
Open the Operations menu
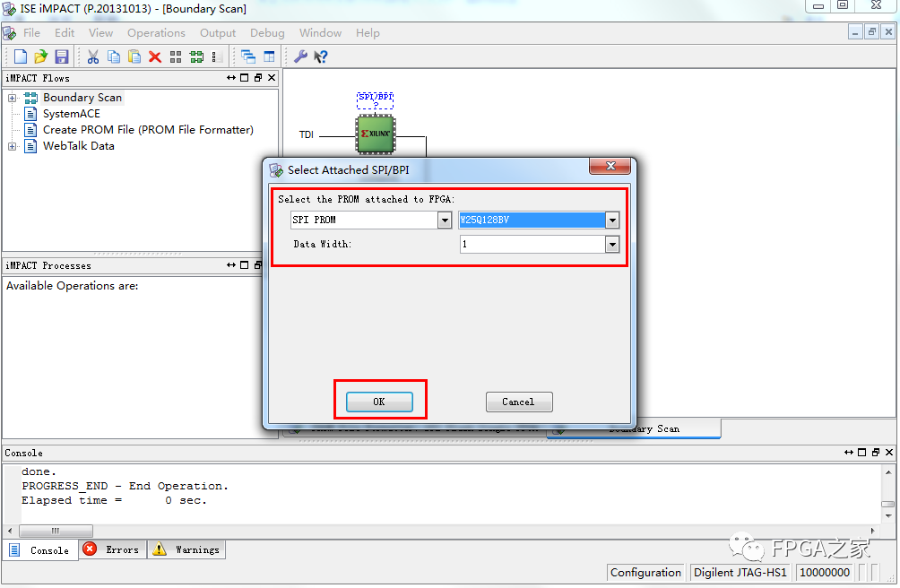156,33
